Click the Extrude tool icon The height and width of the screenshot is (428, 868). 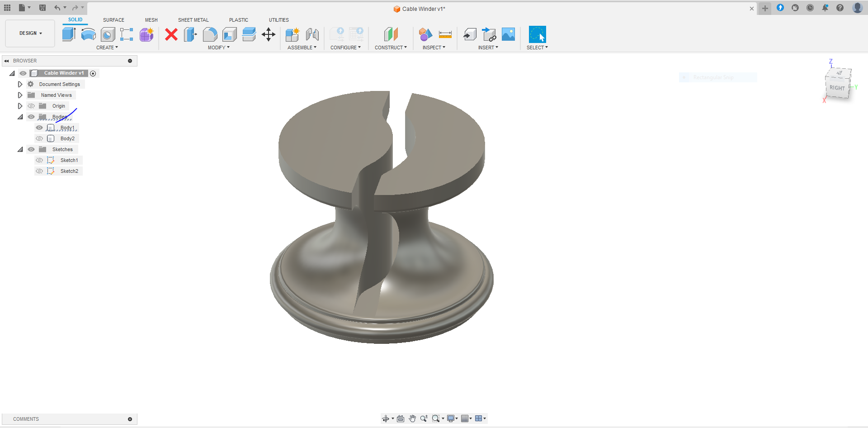click(69, 34)
